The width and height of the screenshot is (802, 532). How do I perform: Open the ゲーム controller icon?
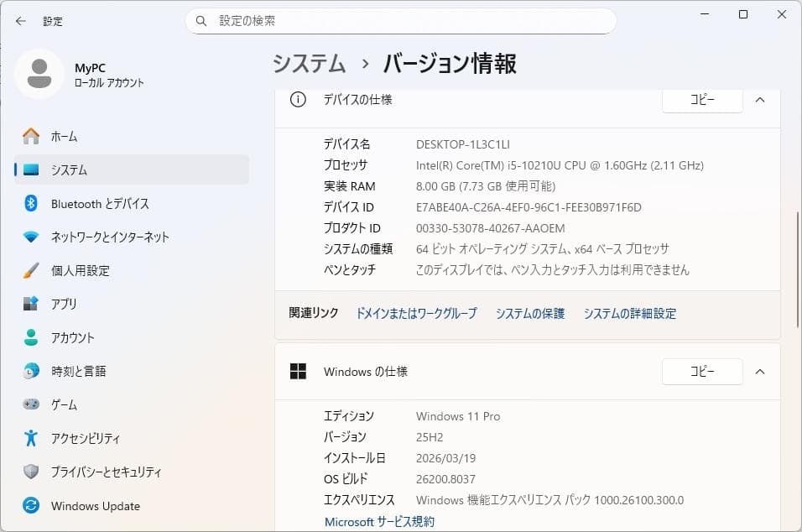pyautogui.click(x=31, y=404)
